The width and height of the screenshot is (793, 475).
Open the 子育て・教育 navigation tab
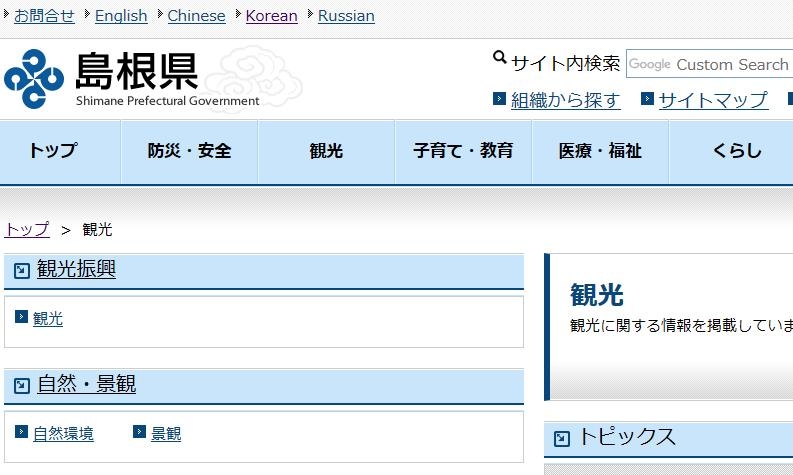[x=463, y=152]
